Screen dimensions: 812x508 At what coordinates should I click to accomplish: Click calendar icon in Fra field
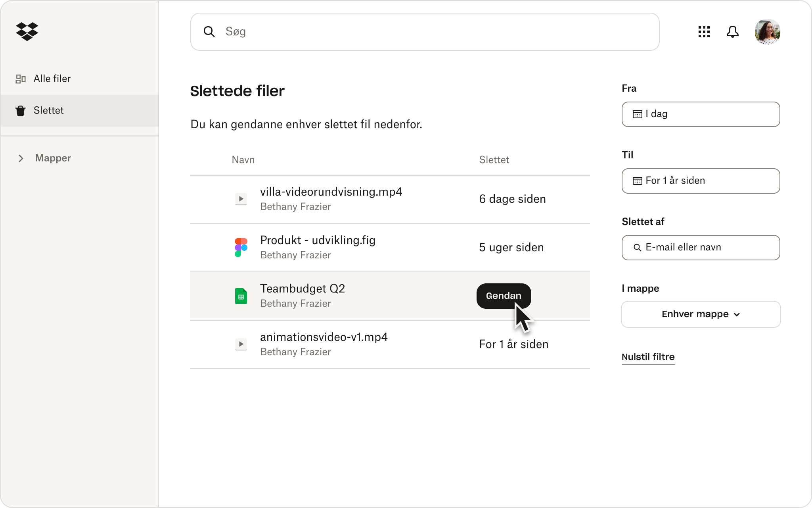click(x=637, y=114)
